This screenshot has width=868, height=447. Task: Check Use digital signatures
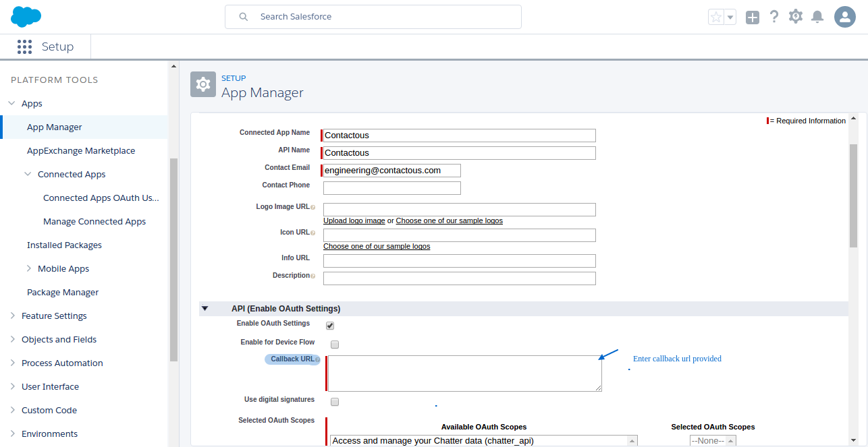(x=335, y=402)
